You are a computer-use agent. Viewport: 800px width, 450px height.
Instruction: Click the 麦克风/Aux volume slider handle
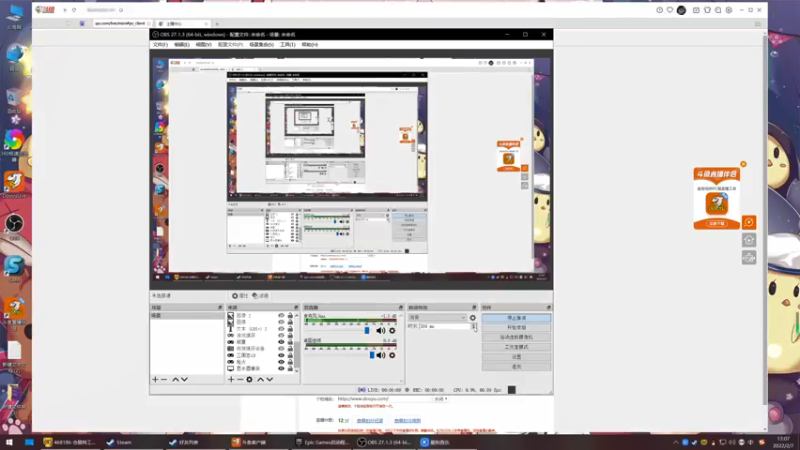367,331
